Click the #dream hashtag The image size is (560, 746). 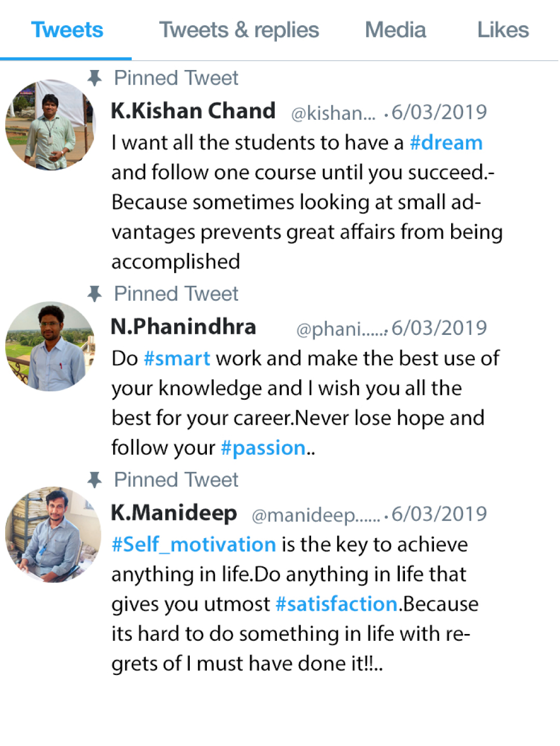(446, 143)
